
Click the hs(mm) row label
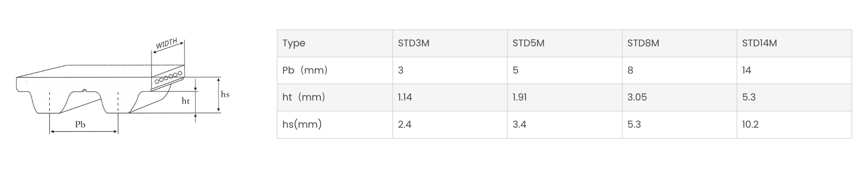(x=302, y=124)
